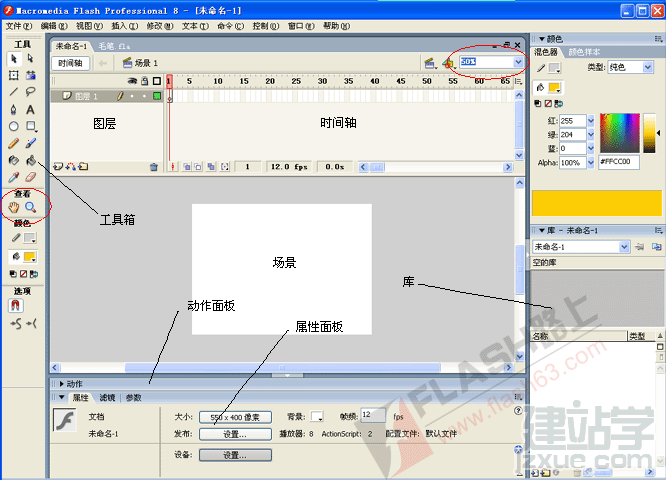Click the 帧频 frame rate input field
This screenshot has height=480, width=667.
(x=373, y=415)
